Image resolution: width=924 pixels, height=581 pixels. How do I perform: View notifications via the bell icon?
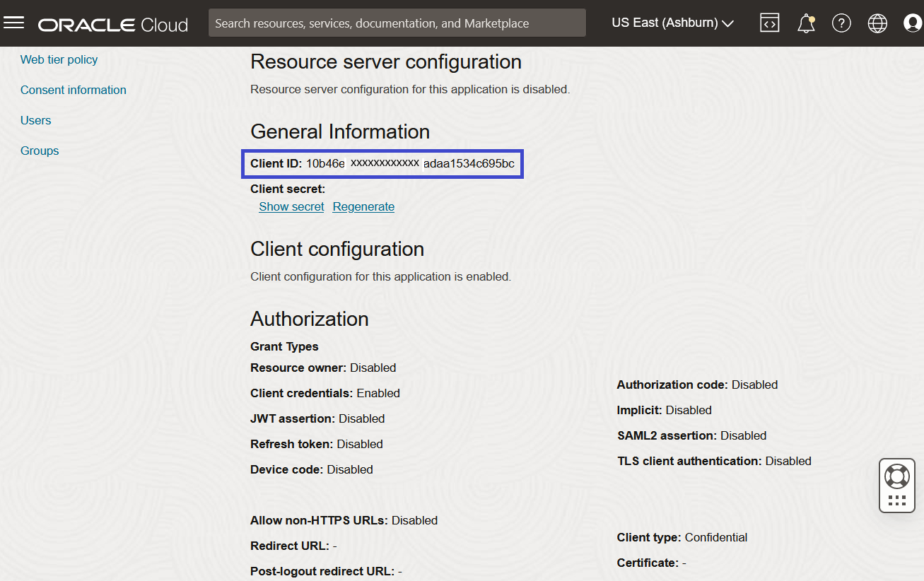click(x=806, y=23)
